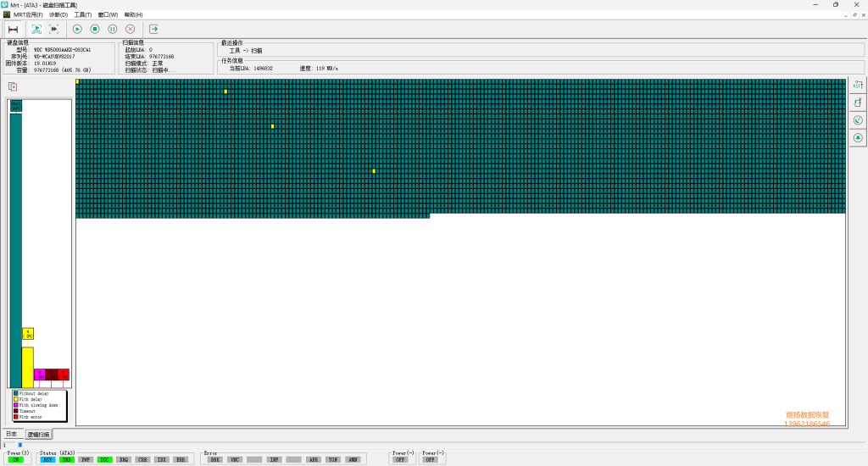
Task: Click the circular refresh icon in the right sidebar
Action: [x=858, y=120]
